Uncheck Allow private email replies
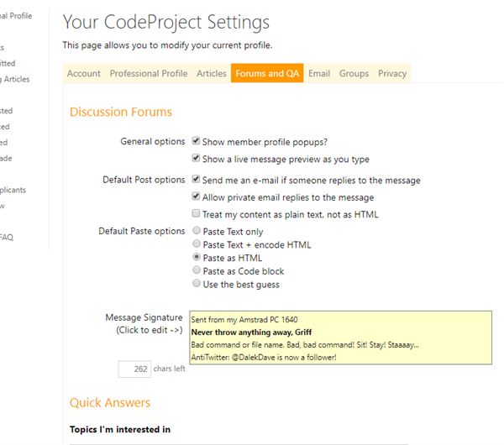Image resolution: width=504 pixels, height=445 pixels. 196,196
